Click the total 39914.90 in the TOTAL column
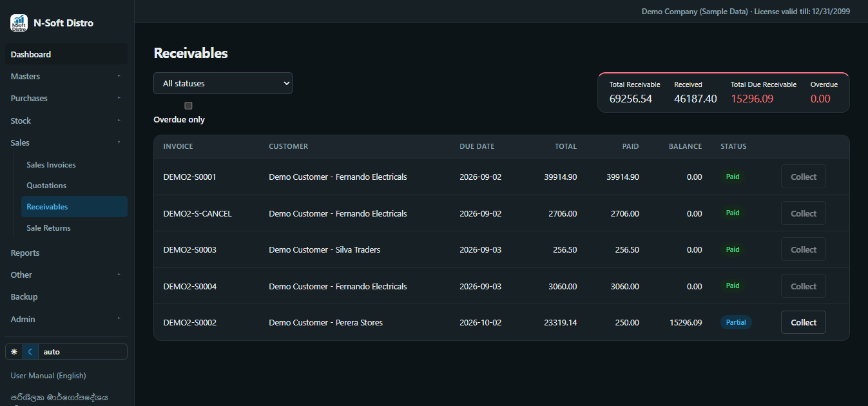The width and height of the screenshot is (868, 406). [561, 177]
